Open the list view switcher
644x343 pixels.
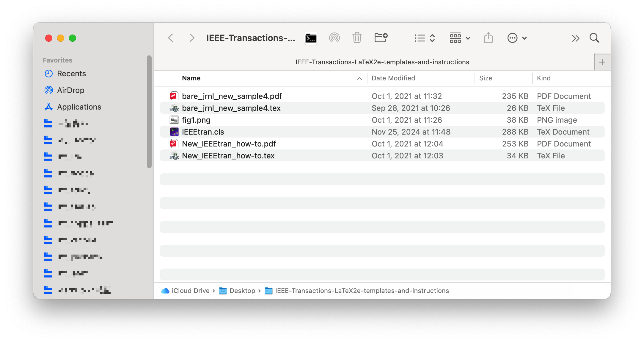425,38
